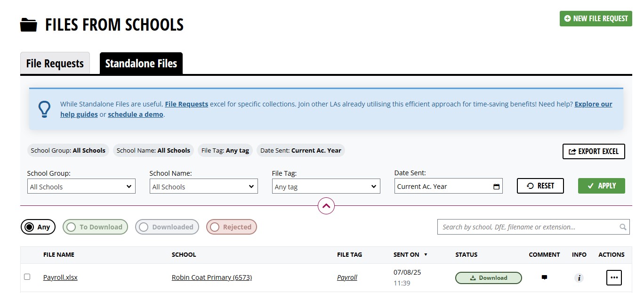Open the Date Sent calendar icon
Screen dimensions: 644x293
[496, 187]
